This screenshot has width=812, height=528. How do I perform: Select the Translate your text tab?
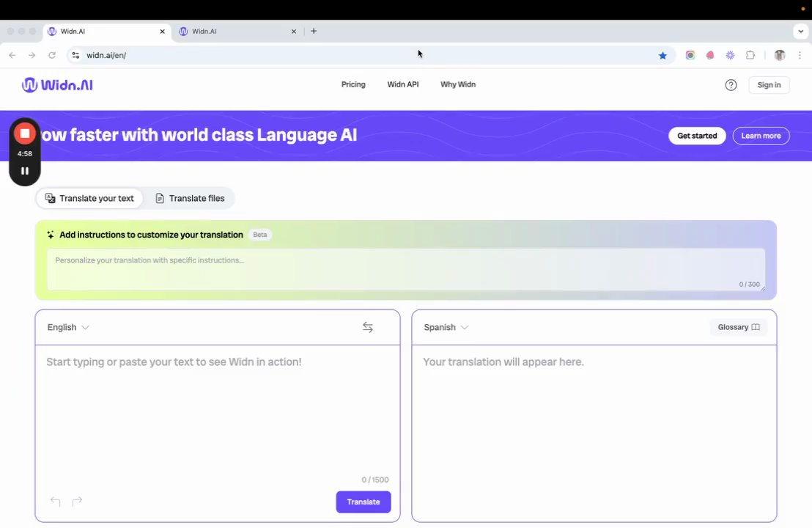tap(89, 199)
